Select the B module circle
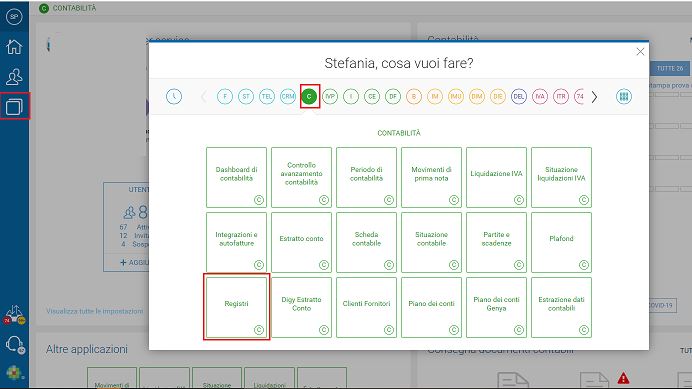This screenshot has width=692, height=389. pos(414,96)
